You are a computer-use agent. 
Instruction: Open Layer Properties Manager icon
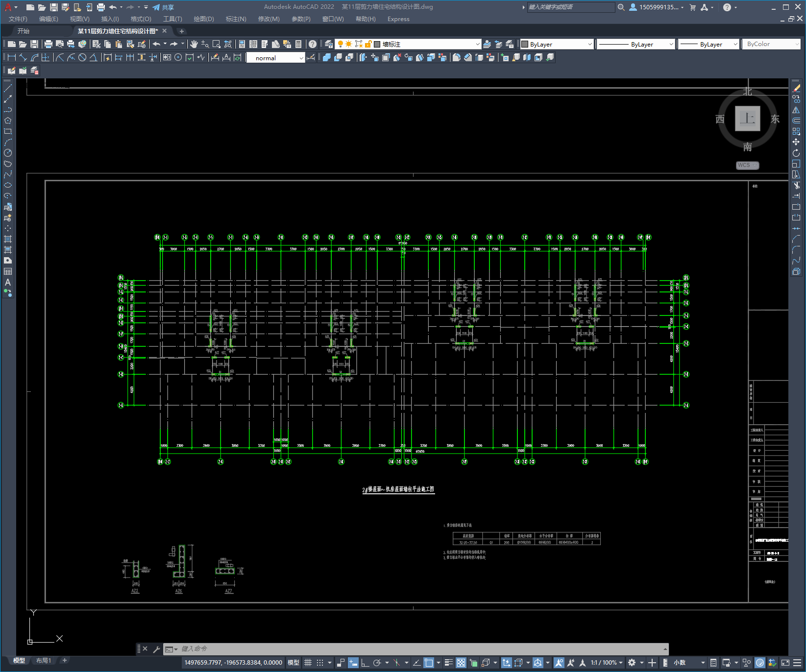(329, 44)
